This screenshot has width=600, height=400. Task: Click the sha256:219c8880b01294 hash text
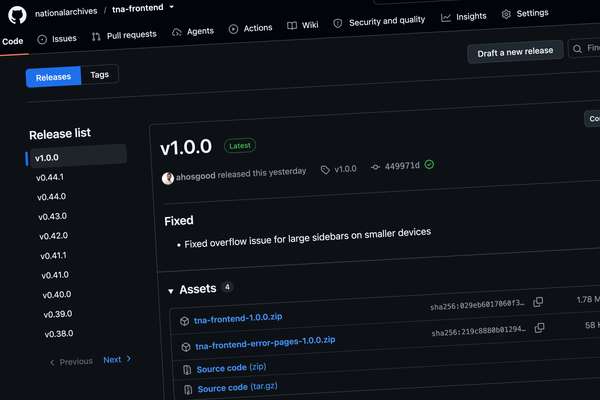pos(479,331)
